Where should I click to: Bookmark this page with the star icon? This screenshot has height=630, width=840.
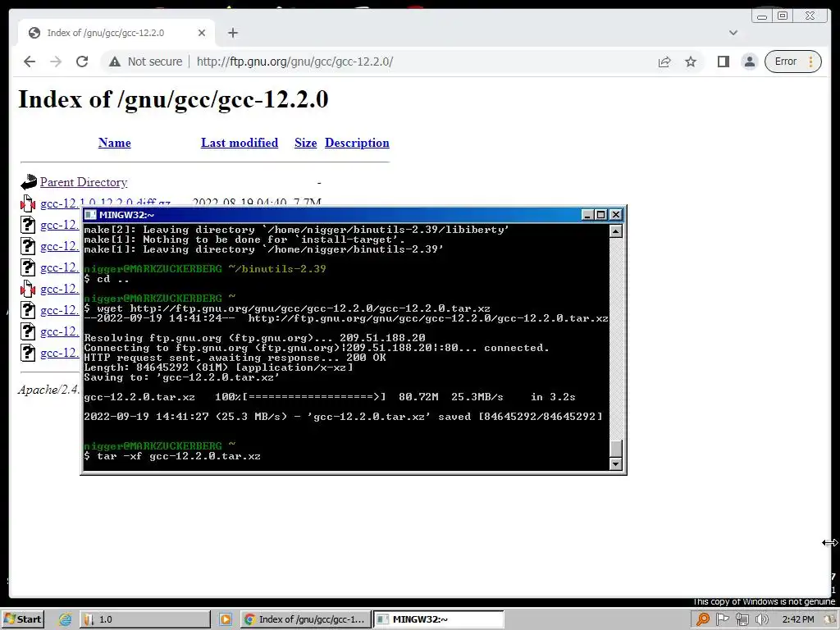(x=691, y=62)
